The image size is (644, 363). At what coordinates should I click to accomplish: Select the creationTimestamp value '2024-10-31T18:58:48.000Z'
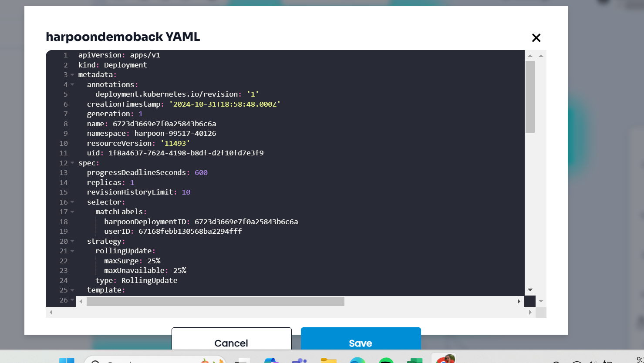225,104
